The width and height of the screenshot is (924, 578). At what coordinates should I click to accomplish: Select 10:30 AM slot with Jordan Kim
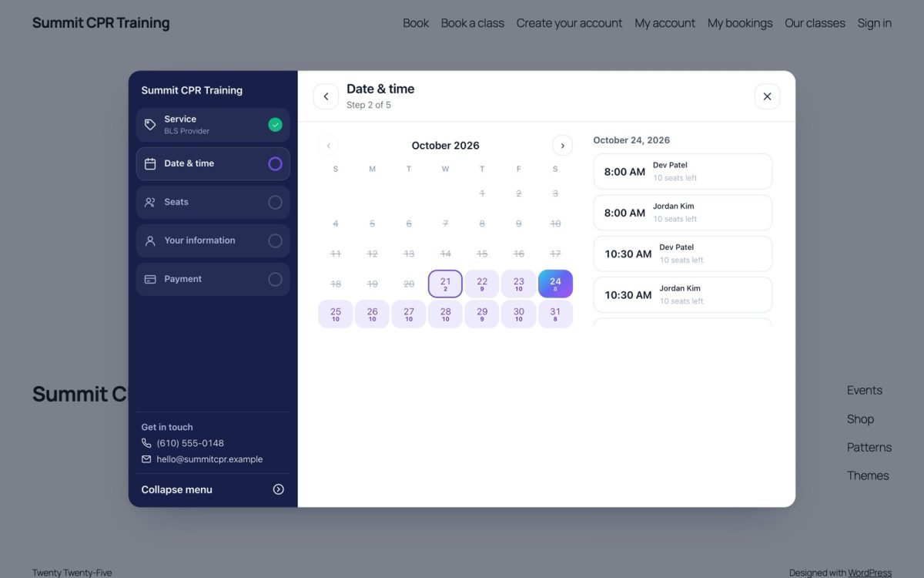pos(683,294)
